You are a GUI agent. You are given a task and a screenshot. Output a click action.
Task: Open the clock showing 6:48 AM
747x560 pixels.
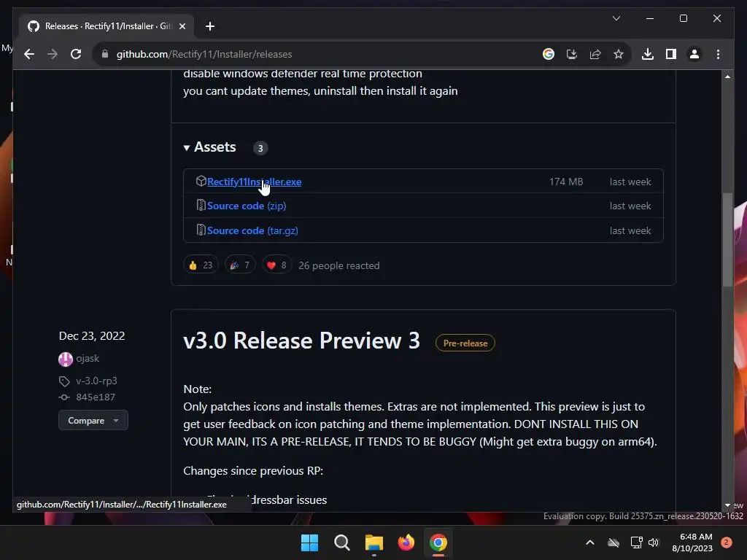click(692, 542)
